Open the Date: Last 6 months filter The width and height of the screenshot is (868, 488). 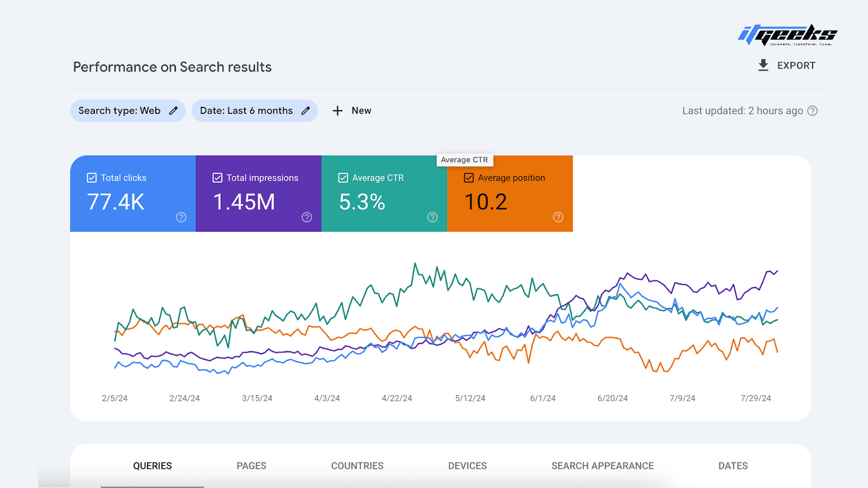(x=254, y=111)
